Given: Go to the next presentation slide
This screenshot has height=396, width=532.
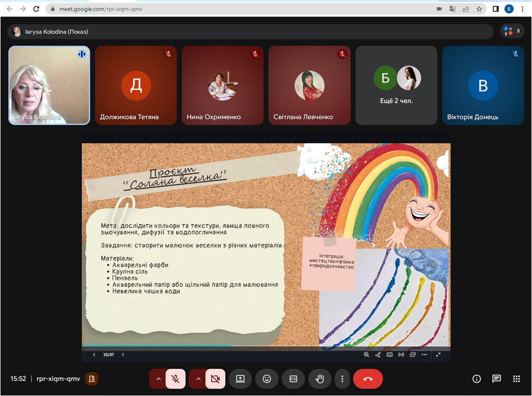Looking at the screenshot, I should pyautogui.click(x=123, y=355).
